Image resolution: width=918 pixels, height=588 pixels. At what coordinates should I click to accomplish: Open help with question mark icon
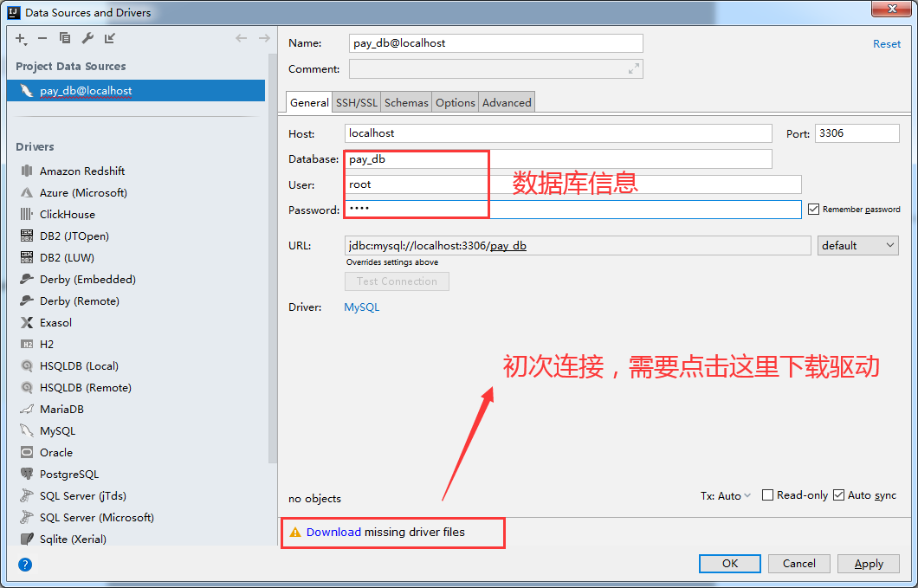25,565
